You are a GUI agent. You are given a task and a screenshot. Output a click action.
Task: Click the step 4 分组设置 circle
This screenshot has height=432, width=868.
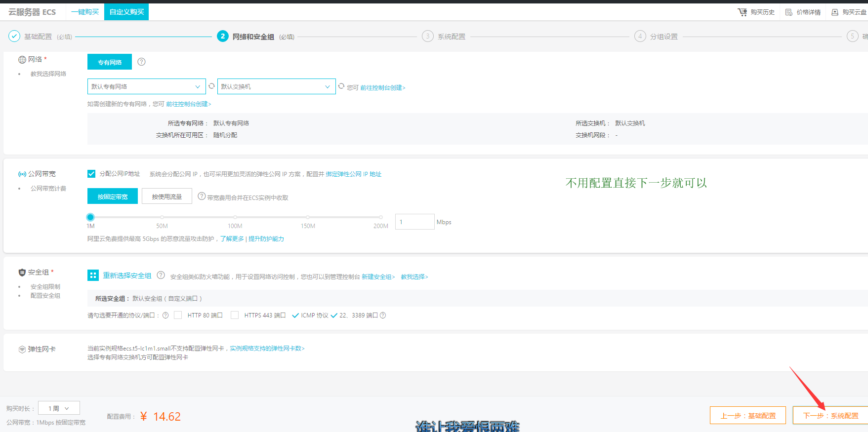pos(640,36)
